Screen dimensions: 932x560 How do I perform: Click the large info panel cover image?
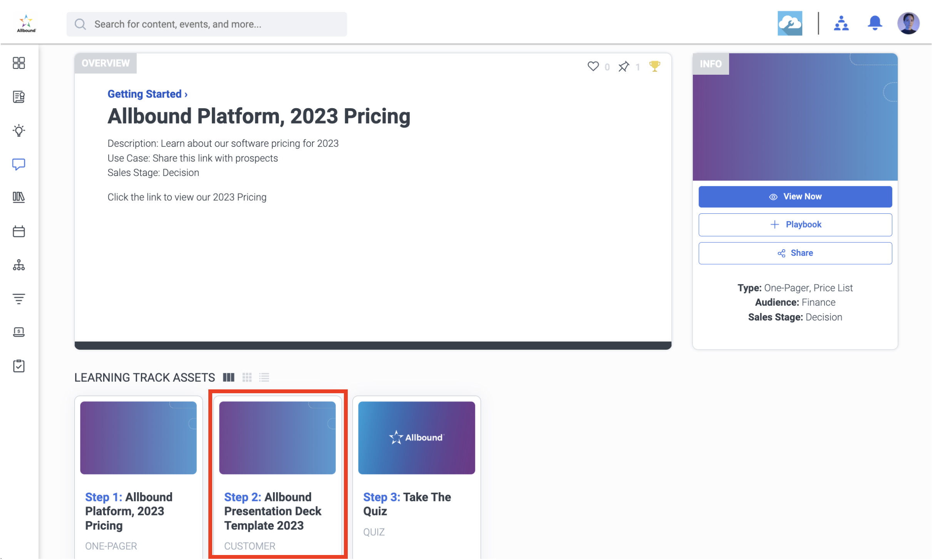pyautogui.click(x=795, y=117)
